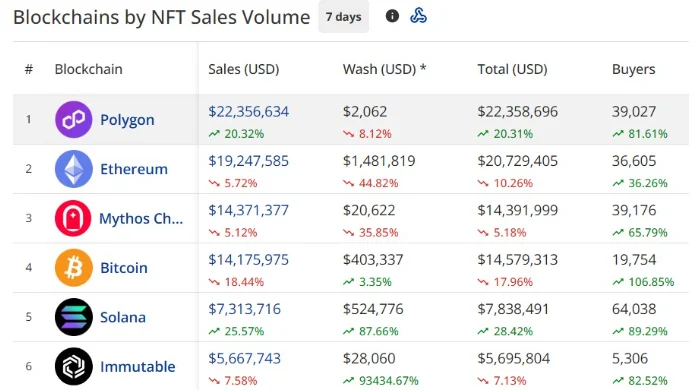Click the Mythos wash value $20,622
This screenshot has width=694, height=391.
(369, 210)
